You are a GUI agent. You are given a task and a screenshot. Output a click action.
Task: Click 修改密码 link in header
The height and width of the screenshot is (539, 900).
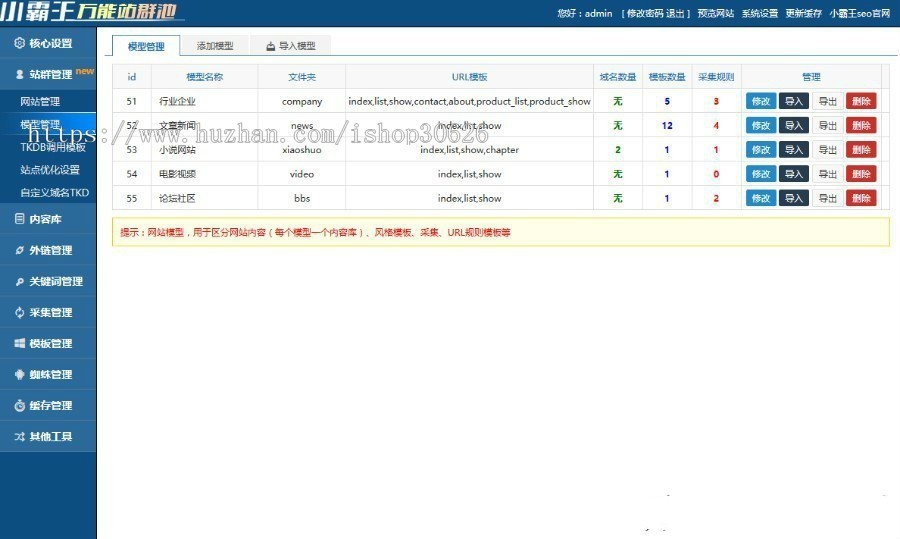coord(645,13)
